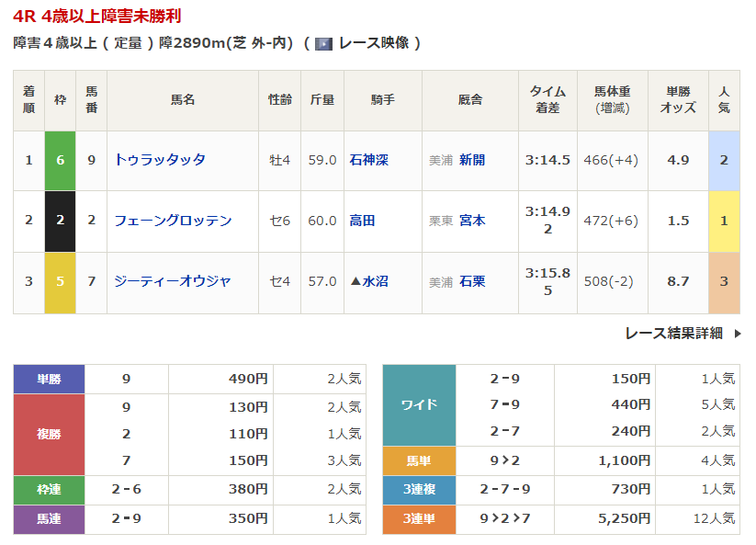Screen dimensions: 756x545
Task: Click green frame number 6 box
Action: 61,160
